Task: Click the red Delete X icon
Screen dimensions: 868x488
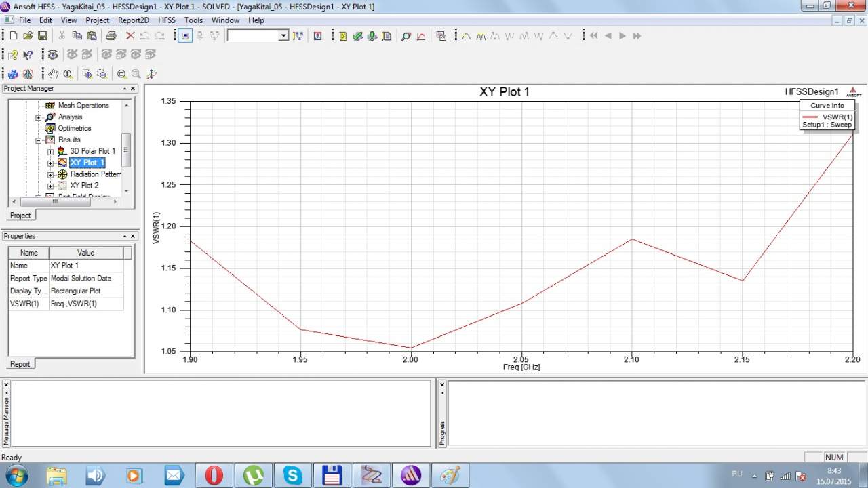Action: click(130, 36)
